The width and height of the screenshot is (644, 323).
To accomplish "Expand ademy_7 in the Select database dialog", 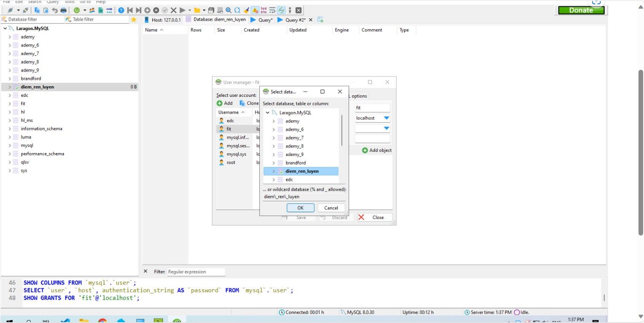I will pos(273,138).
